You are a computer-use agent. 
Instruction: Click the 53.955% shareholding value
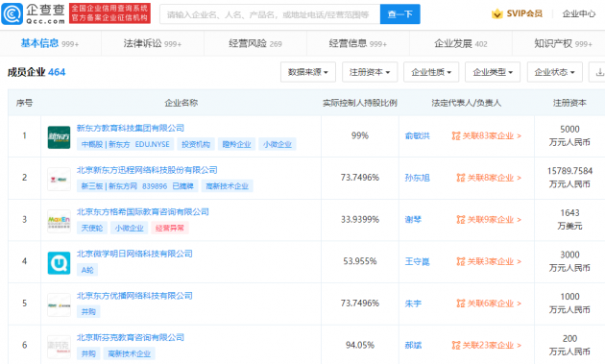[359, 261]
